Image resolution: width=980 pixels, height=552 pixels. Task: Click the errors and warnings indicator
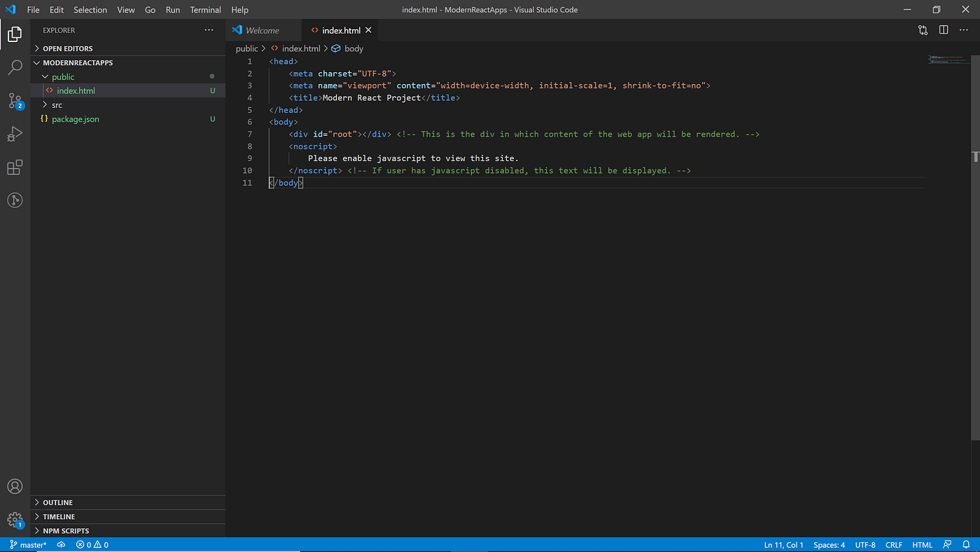click(x=90, y=544)
